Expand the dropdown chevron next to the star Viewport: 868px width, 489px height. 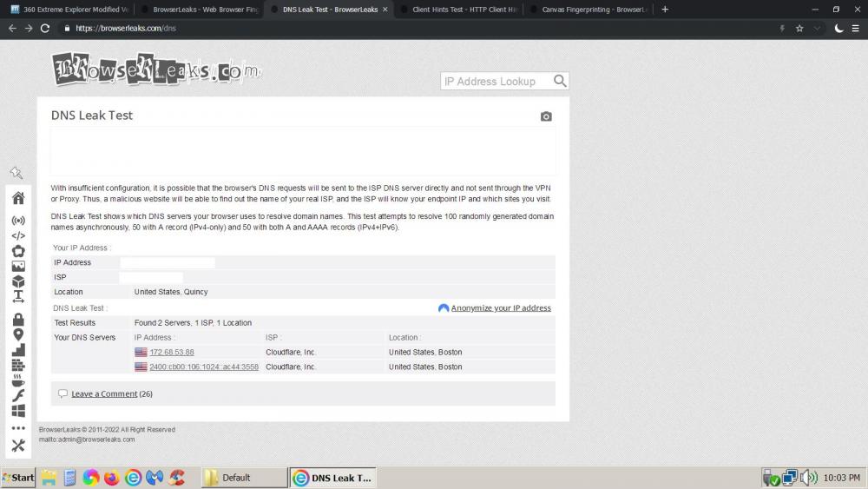(x=817, y=29)
